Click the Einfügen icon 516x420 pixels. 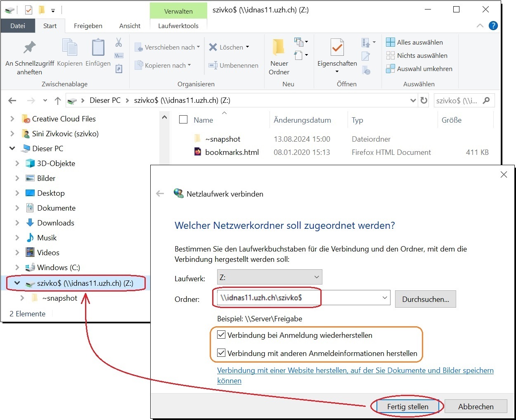[97, 50]
